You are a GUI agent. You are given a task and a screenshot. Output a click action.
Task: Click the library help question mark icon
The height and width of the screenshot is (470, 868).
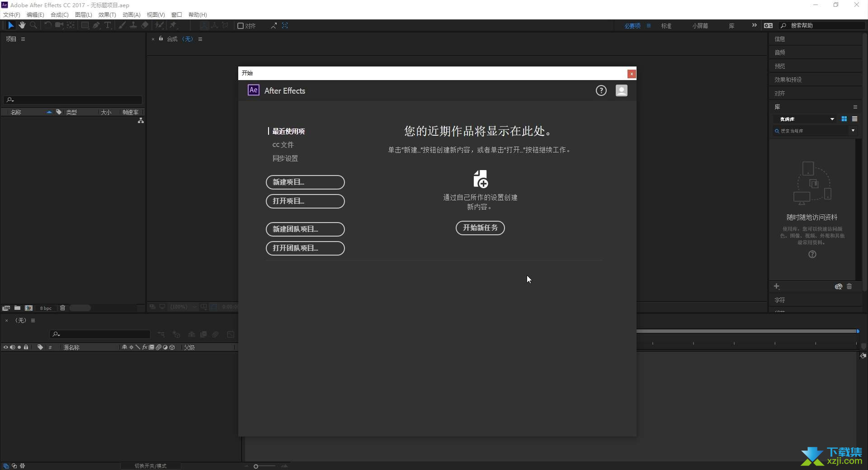(x=812, y=254)
